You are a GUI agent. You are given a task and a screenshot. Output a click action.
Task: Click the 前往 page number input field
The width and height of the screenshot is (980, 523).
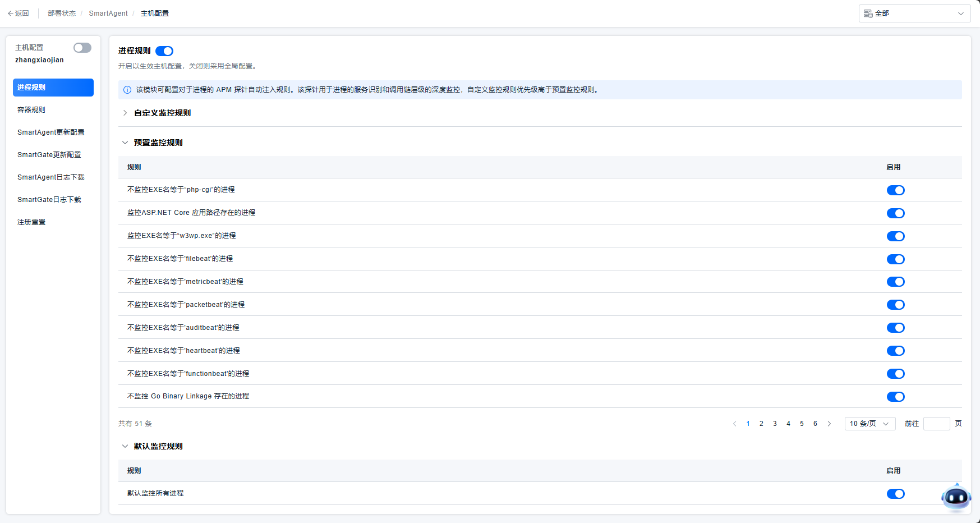(936, 424)
